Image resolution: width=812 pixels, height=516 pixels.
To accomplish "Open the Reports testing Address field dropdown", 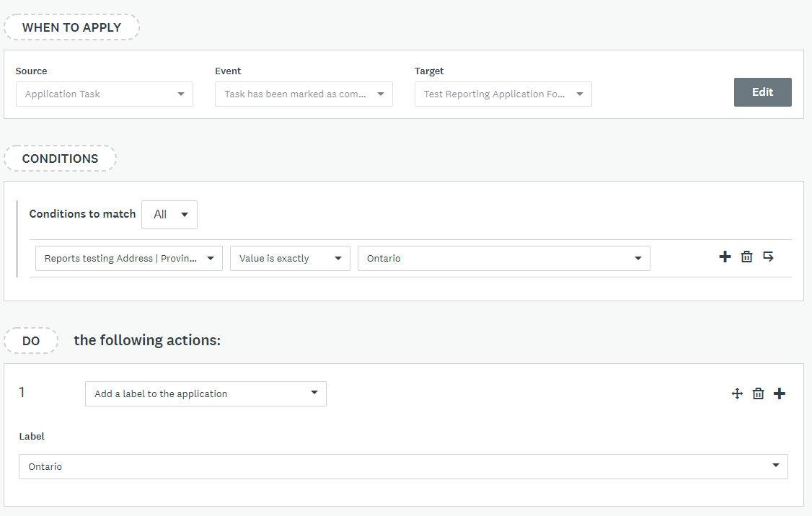I will (x=129, y=258).
